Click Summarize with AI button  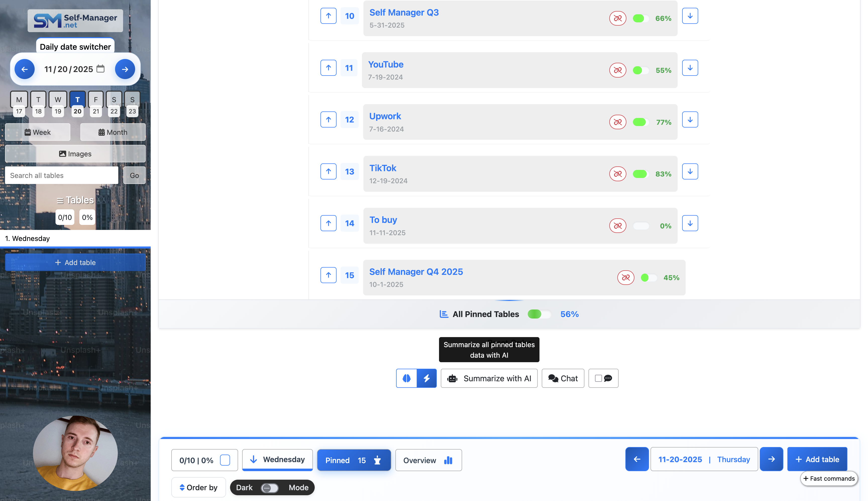[489, 378]
